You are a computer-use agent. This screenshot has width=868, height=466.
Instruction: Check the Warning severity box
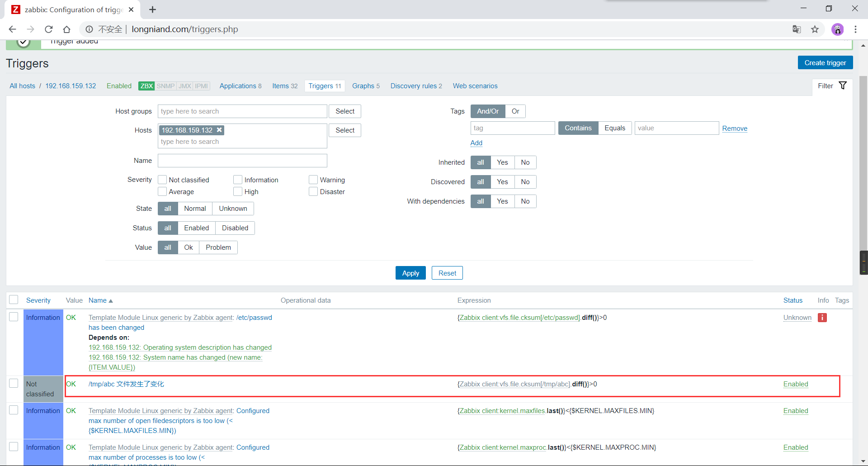tap(313, 180)
